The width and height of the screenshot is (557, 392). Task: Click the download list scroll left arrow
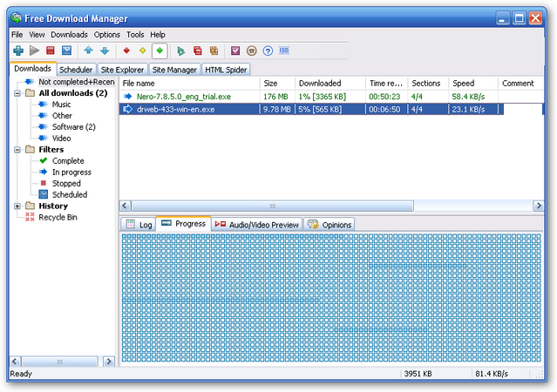pos(125,206)
